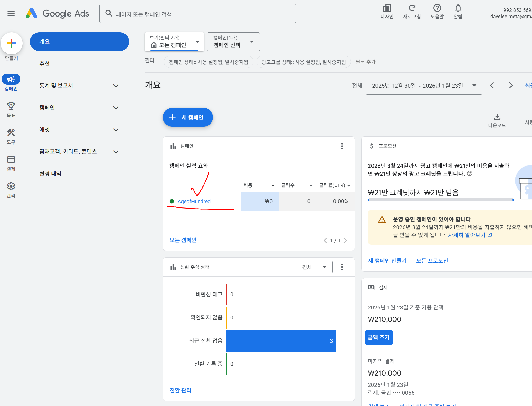Open notifications bell (알림) icon
This screenshot has width=532, height=406.
coord(458,8)
